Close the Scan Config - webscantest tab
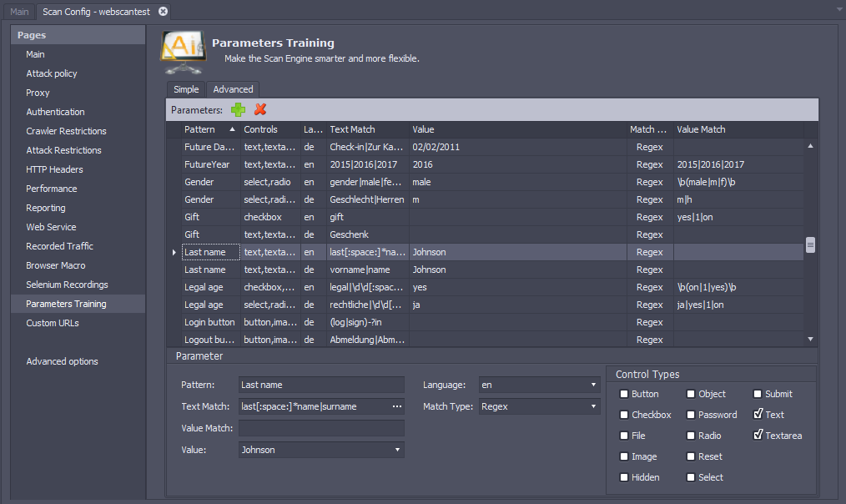This screenshot has width=846, height=504. (163, 12)
